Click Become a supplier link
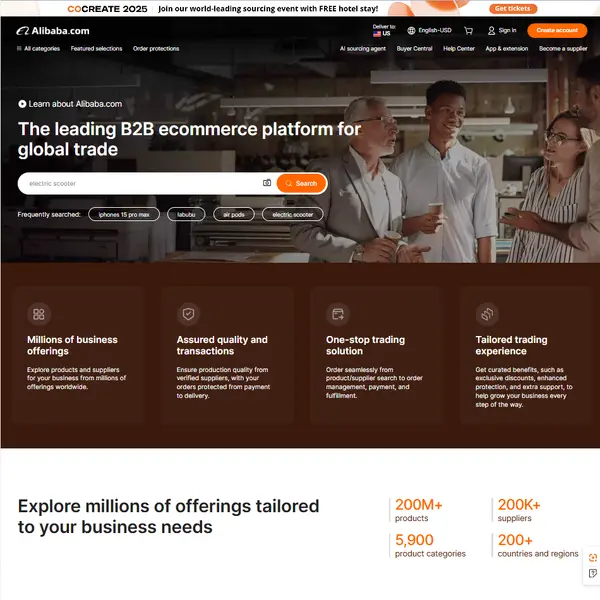Screen dimensions: 600x600 [563, 49]
